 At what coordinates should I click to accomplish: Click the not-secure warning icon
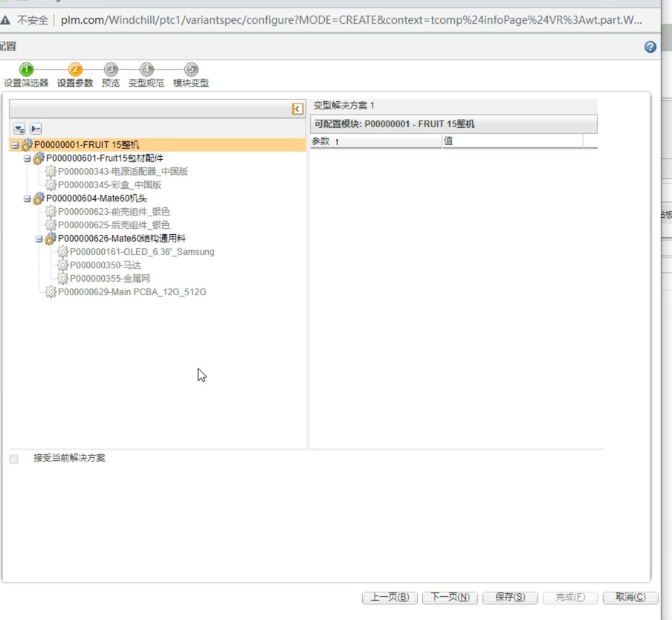(5, 20)
